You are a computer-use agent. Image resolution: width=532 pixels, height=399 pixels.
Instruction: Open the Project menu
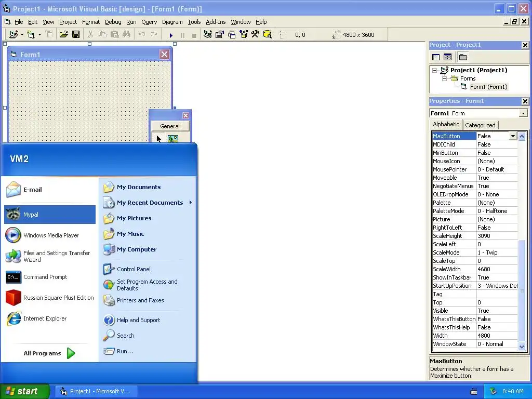(68, 22)
